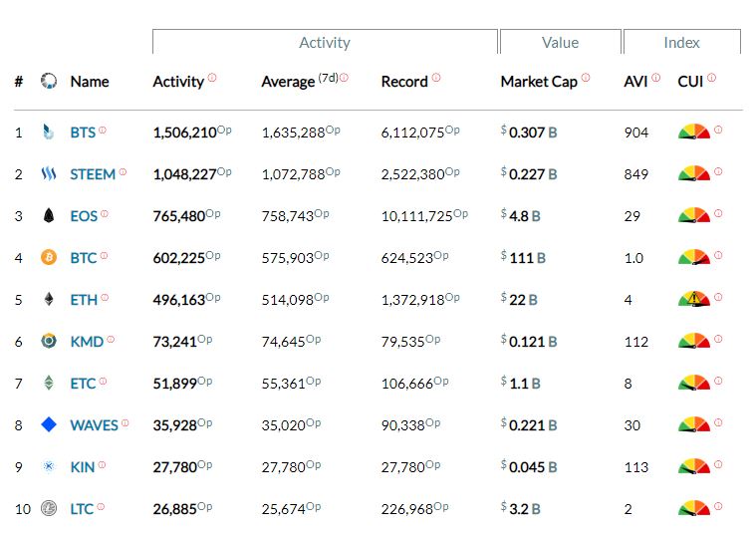Click info icon next to Market Cap header

coord(586,77)
